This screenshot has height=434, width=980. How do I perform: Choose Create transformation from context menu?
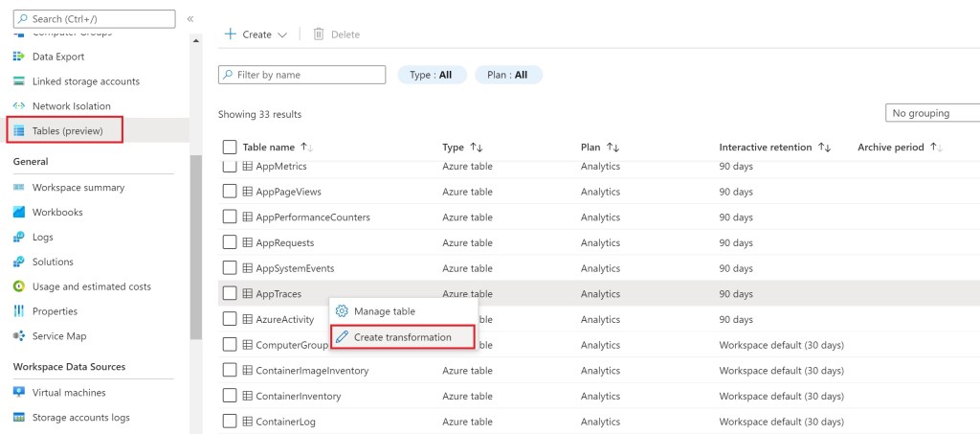tap(402, 337)
